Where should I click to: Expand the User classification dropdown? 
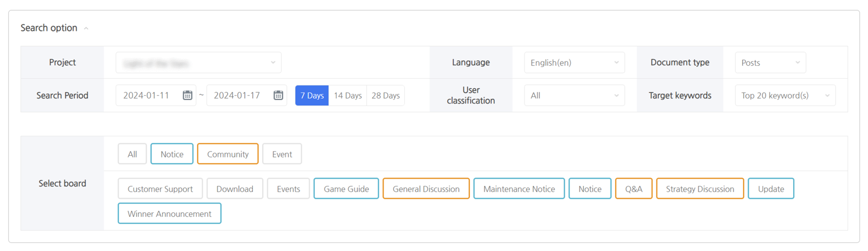pyautogui.click(x=574, y=96)
